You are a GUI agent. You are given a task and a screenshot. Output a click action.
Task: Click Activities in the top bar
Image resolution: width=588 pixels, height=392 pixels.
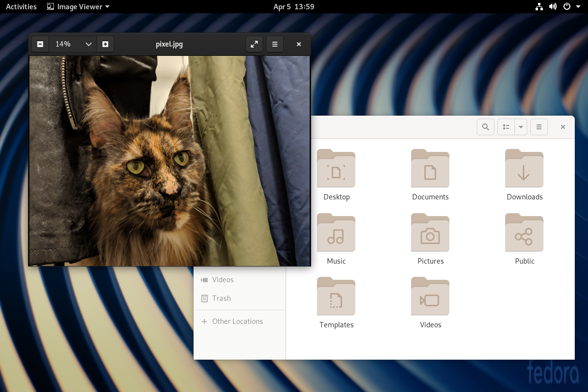(21, 6)
